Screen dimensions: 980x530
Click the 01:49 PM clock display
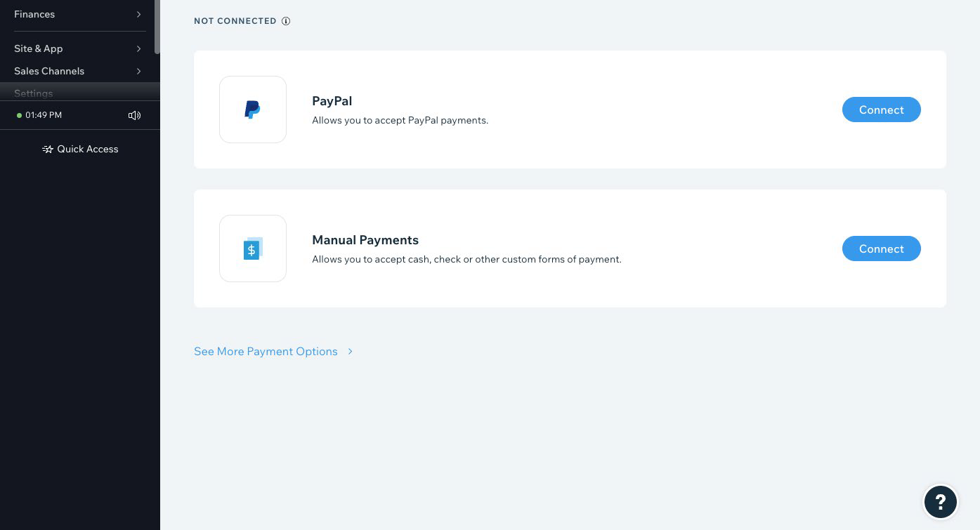click(44, 115)
